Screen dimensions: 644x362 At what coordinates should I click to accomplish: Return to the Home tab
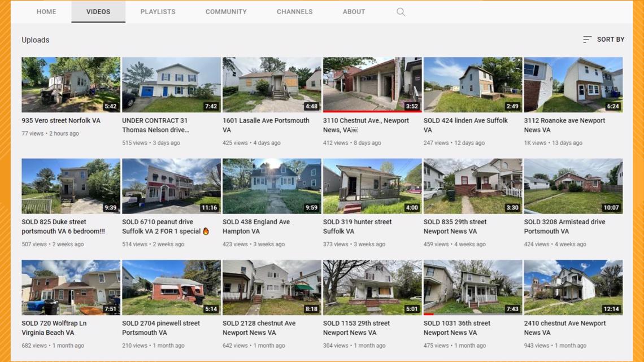tap(46, 11)
